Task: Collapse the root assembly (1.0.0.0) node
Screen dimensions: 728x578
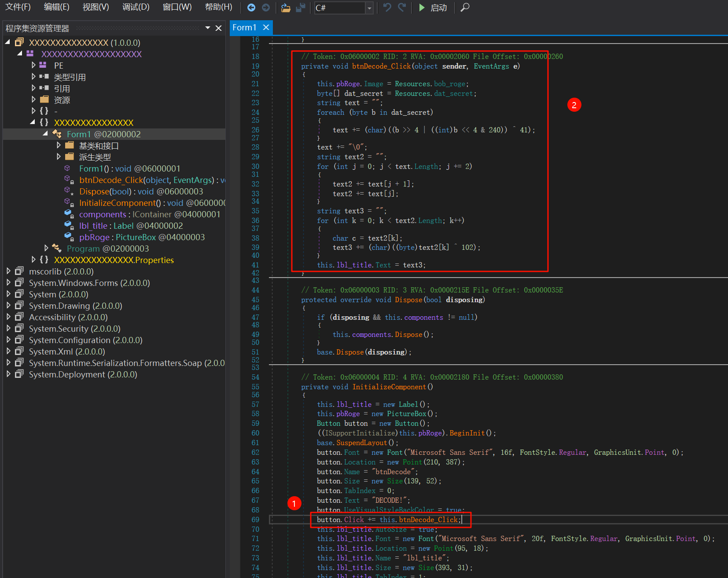Action: (7, 42)
